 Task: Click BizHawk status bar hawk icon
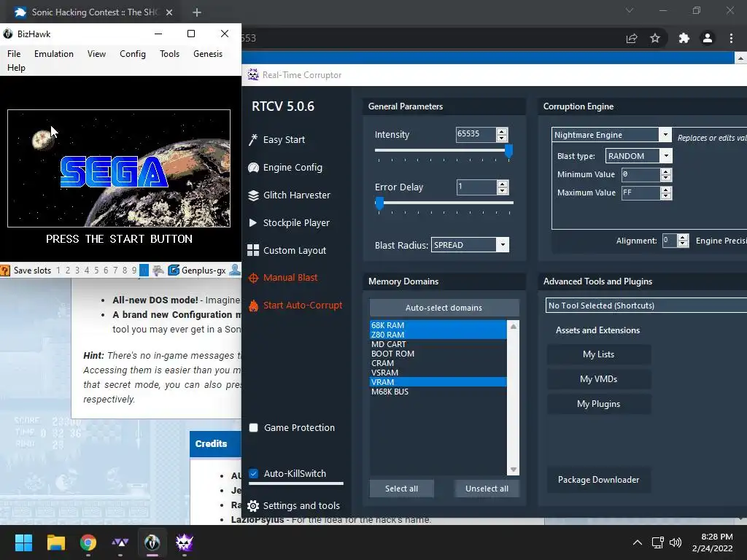click(x=158, y=271)
